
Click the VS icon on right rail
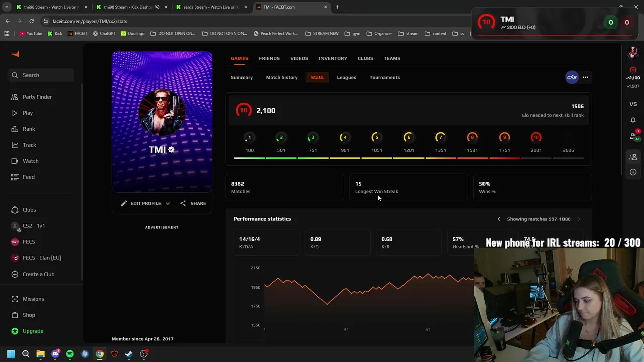(x=633, y=104)
